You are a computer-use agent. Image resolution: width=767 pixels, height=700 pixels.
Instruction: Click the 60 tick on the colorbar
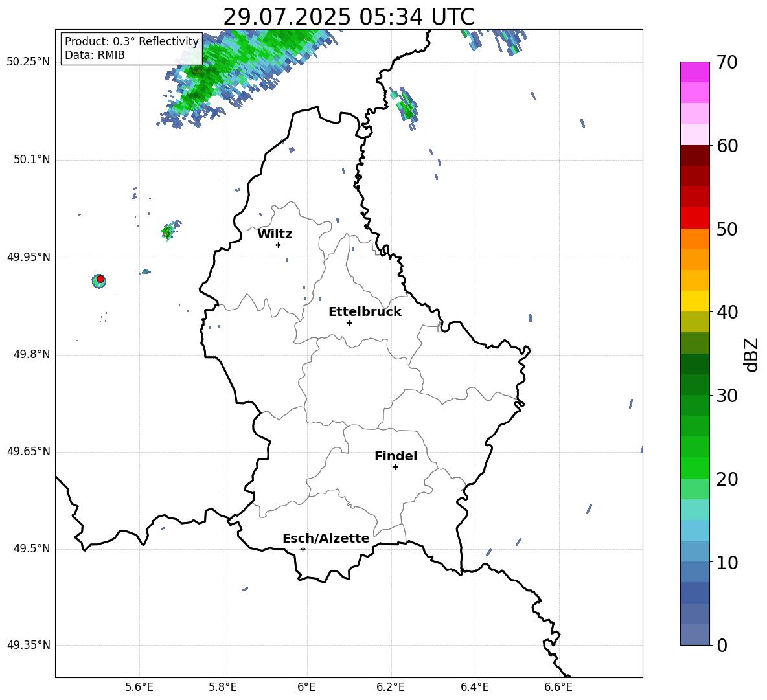[727, 146]
